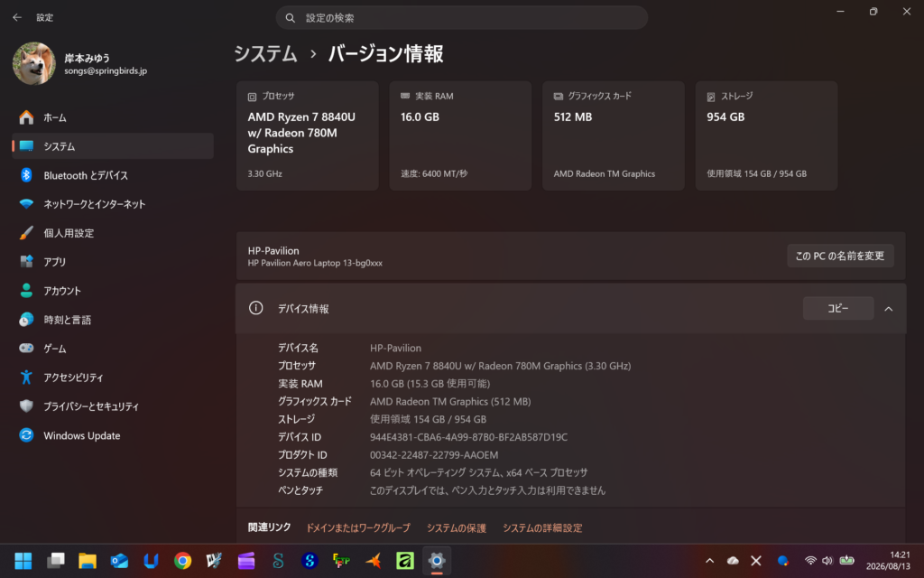Image resolution: width=924 pixels, height=578 pixels.
Task: Open the 岸本みゆう account profile picture
Action: pyautogui.click(x=33, y=64)
